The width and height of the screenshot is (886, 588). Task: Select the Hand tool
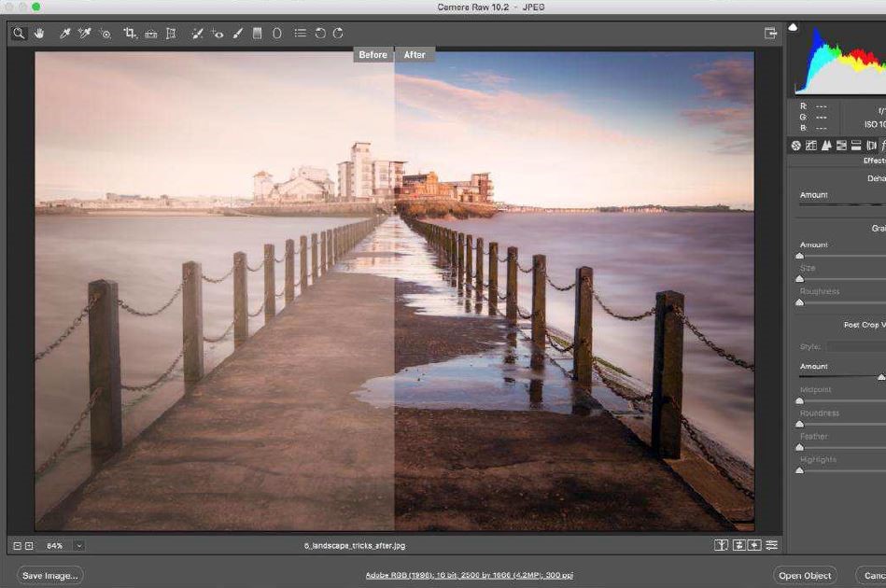[x=39, y=34]
